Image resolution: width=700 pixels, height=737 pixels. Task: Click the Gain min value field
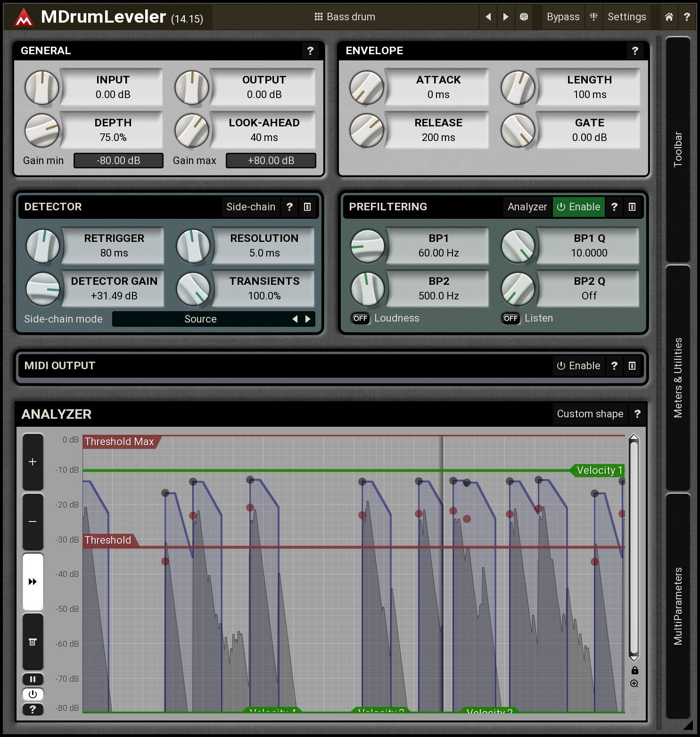(x=118, y=161)
